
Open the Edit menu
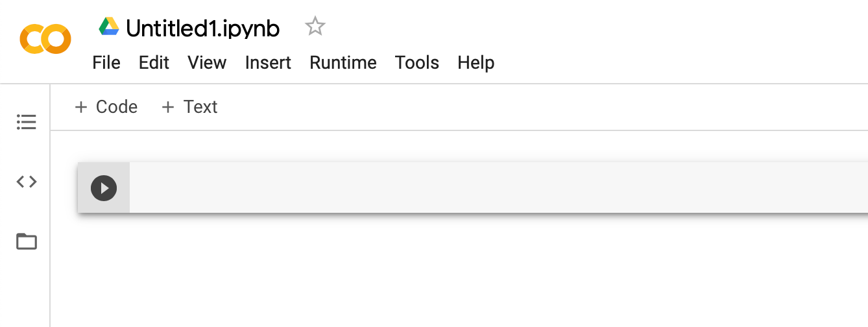(x=154, y=63)
